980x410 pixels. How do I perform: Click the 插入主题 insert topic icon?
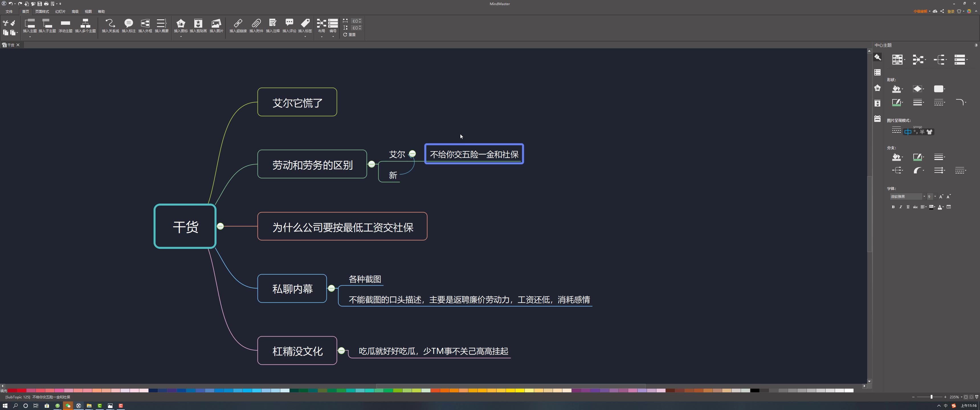pyautogui.click(x=30, y=24)
